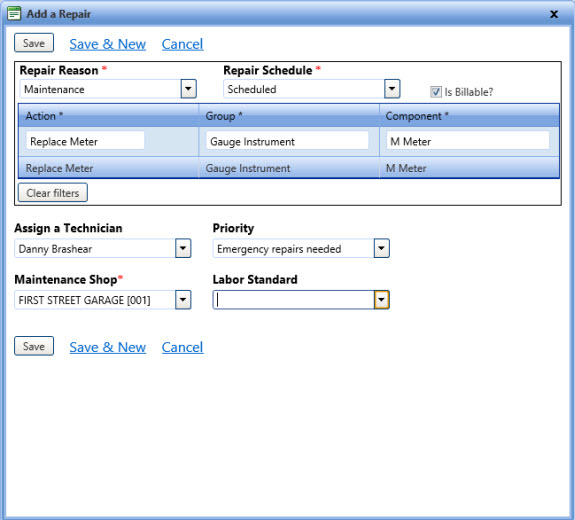Click the top Save button
This screenshot has width=575, height=520.
click(34, 43)
